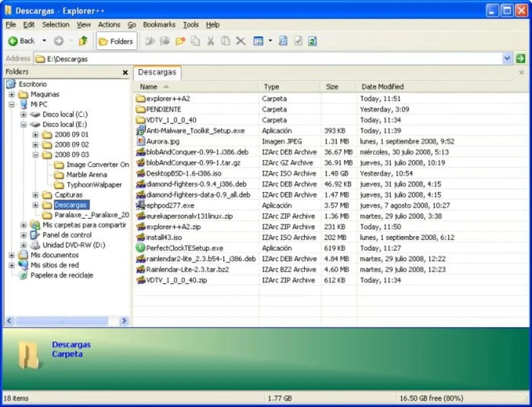Click the Copy toolbar icon
Image resolution: width=532 pixels, height=407 pixels.
pyautogui.click(x=195, y=41)
